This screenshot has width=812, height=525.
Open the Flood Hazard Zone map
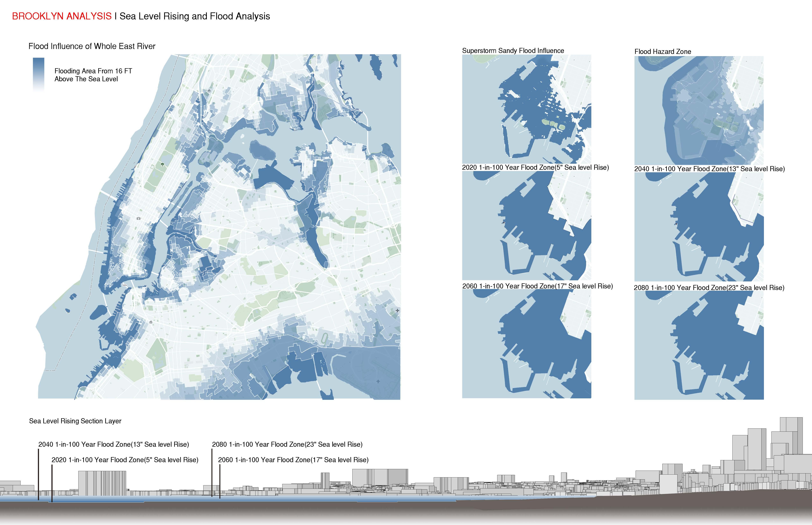pos(699,110)
